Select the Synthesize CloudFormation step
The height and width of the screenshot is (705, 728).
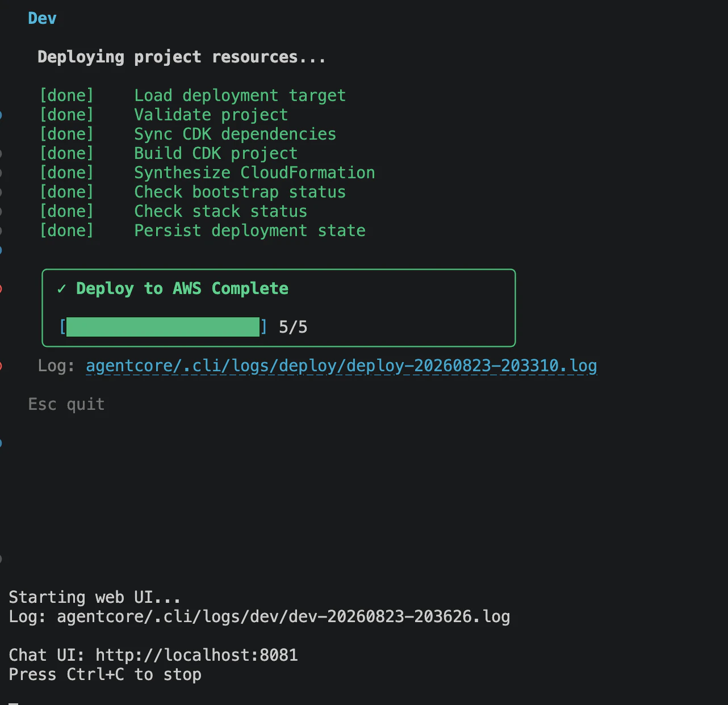pyautogui.click(x=254, y=173)
